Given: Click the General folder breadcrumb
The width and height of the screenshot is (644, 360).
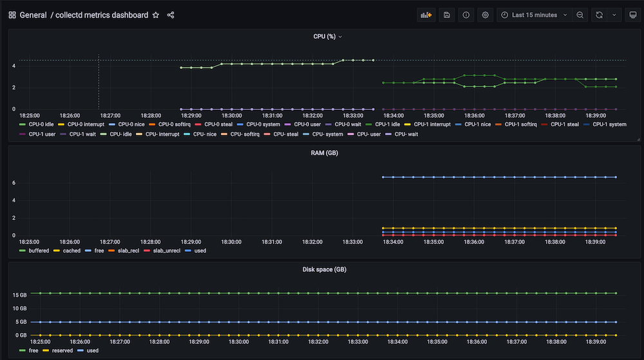Looking at the screenshot, I should [33, 15].
